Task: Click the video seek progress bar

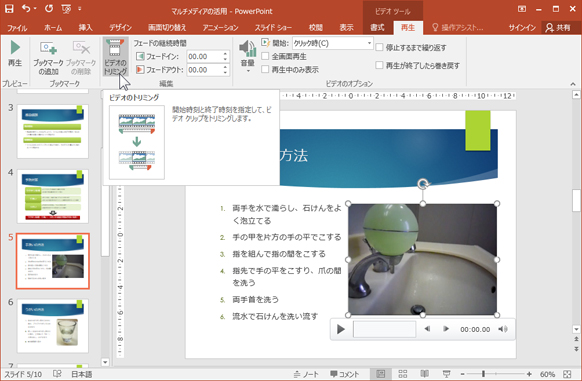Action: 384,329
